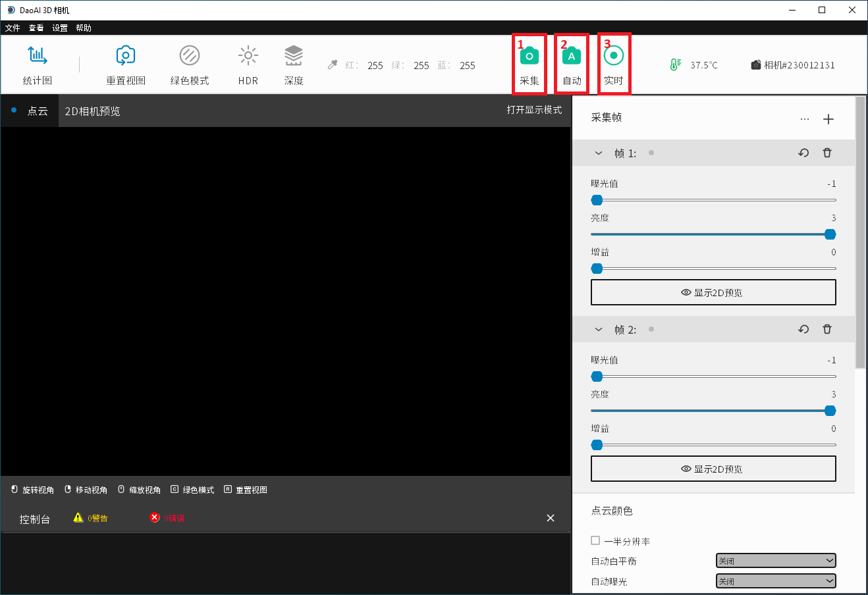Image resolution: width=868 pixels, height=595 pixels.
Task: Click the 采集帧 panel heading
Action: [607, 117]
